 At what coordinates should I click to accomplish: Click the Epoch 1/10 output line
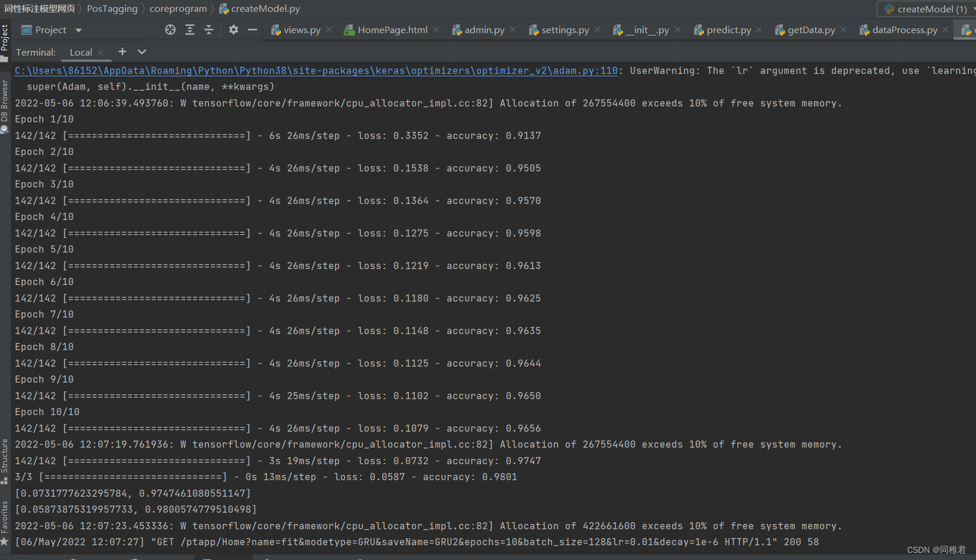click(44, 119)
